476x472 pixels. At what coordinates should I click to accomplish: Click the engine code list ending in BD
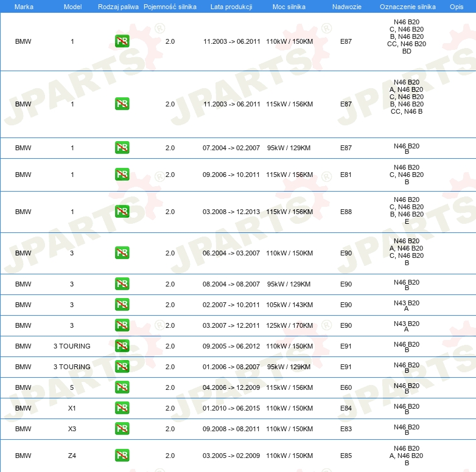(407, 36)
